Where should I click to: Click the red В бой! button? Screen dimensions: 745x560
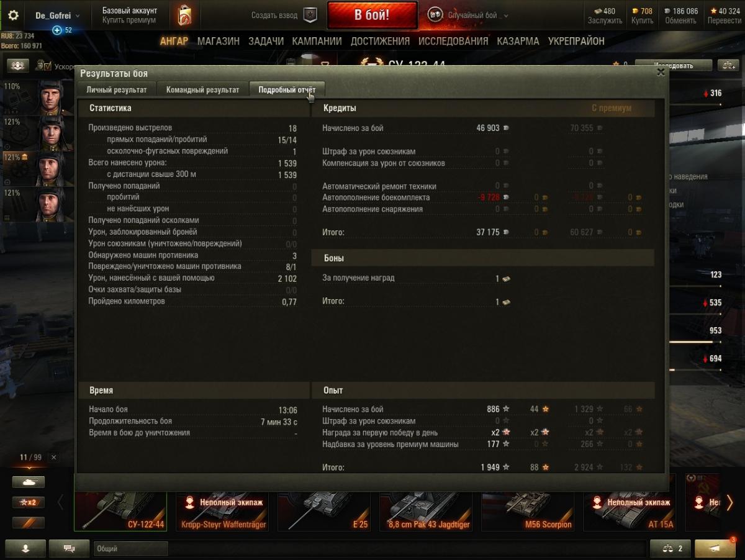click(x=372, y=16)
